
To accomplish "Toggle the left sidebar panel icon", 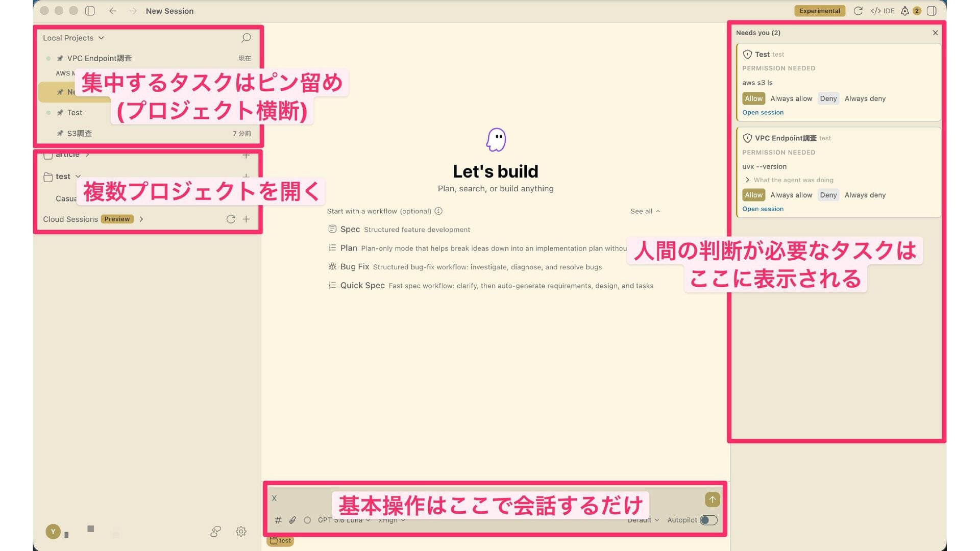I will click(90, 11).
